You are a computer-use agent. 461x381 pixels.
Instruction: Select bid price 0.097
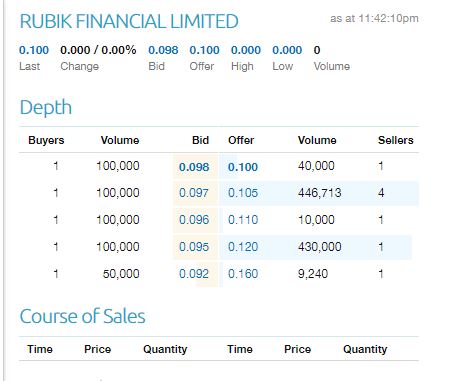pyautogui.click(x=194, y=193)
